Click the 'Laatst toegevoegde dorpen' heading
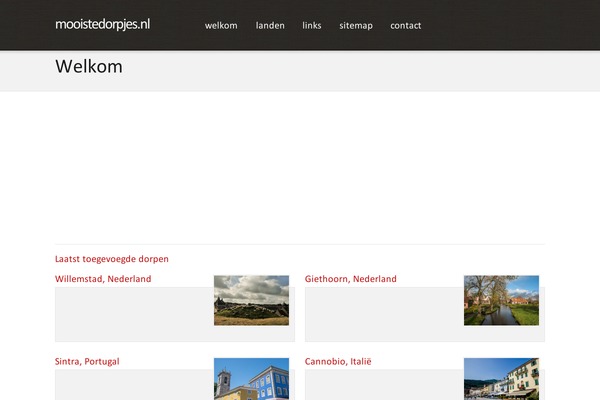 click(x=112, y=259)
